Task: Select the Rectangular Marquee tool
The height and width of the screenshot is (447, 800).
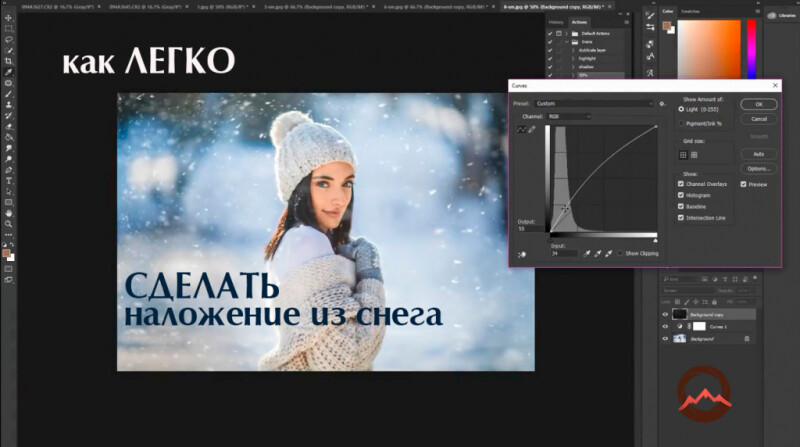Action: tap(8, 29)
